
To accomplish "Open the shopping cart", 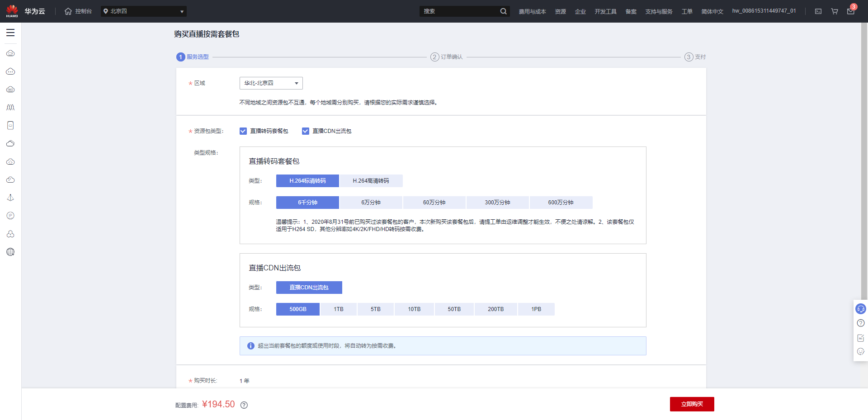I will point(835,11).
